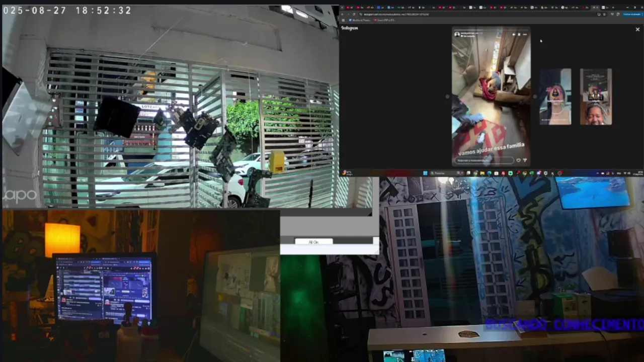Screen dimensions: 644x362
Task: Mute the Instagram story audio
Action: [x=514, y=34]
